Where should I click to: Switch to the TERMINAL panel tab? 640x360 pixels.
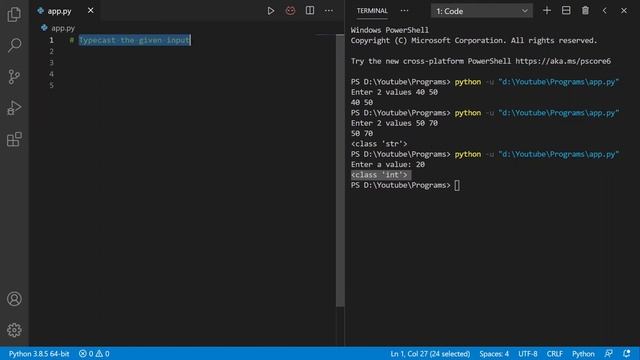point(372,11)
